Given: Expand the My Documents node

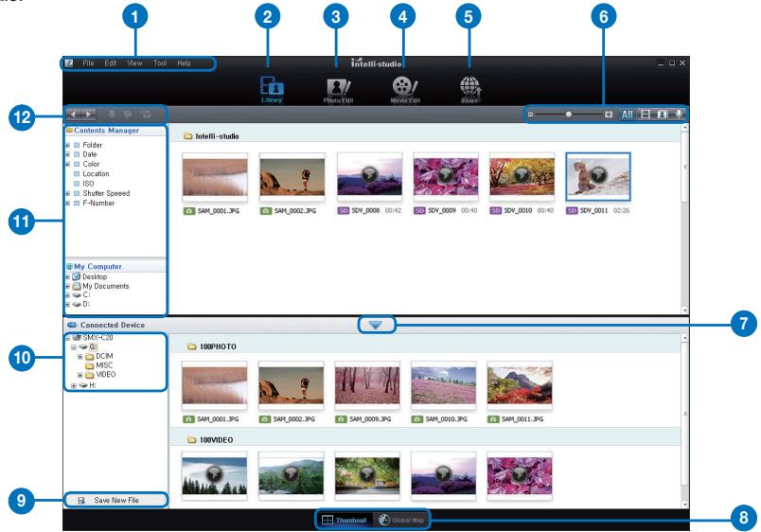Looking at the screenshot, I should [68, 287].
